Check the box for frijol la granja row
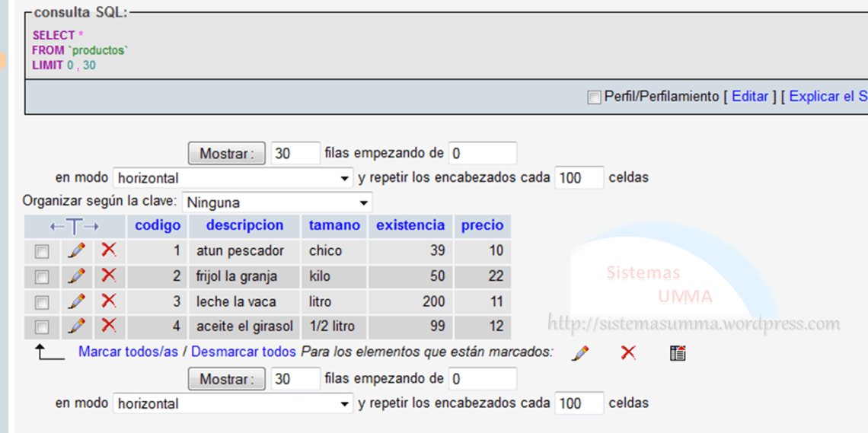 (x=42, y=276)
